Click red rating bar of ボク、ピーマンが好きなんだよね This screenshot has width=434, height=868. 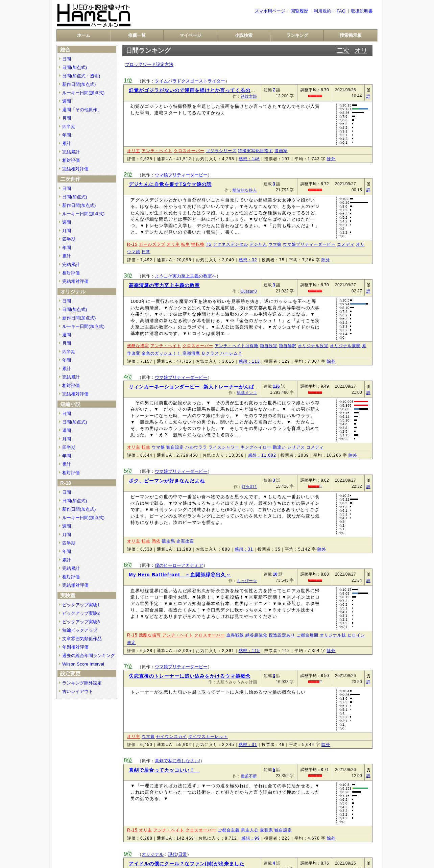315,487
